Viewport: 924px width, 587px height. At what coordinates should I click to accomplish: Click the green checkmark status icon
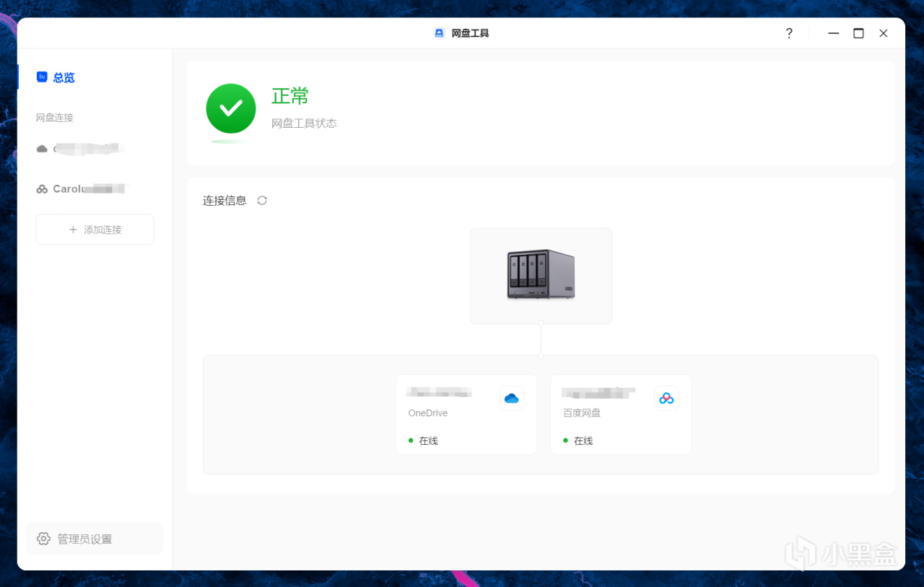pyautogui.click(x=231, y=108)
